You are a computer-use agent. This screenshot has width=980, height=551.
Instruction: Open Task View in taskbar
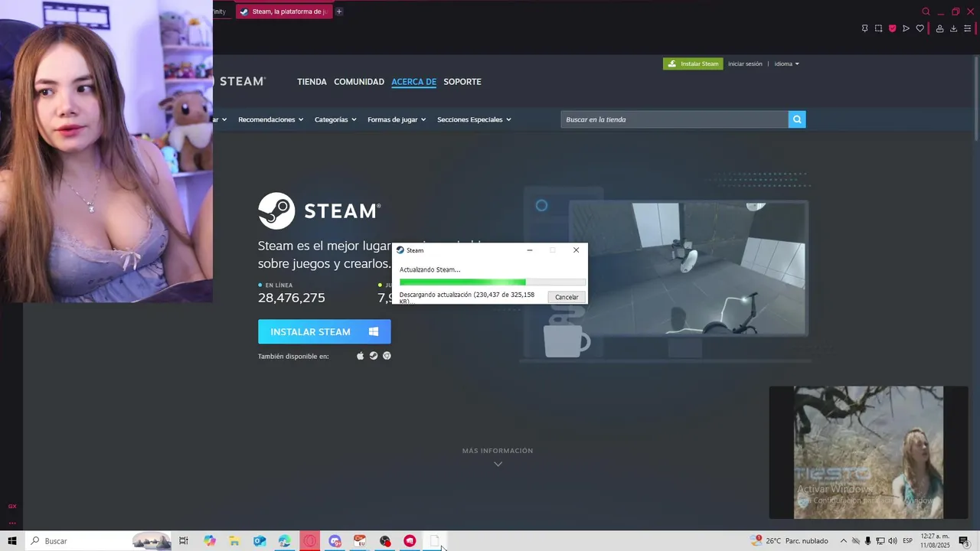point(184,541)
